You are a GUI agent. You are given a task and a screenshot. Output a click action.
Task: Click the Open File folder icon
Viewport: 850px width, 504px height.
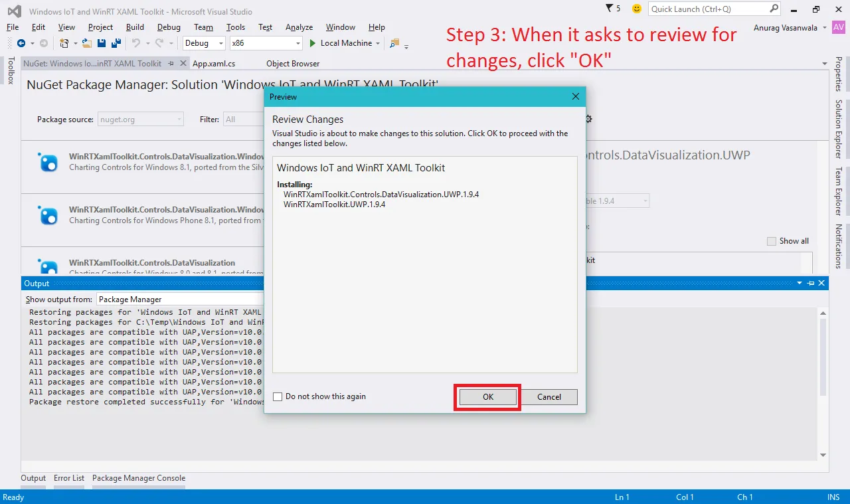point(87,43)
